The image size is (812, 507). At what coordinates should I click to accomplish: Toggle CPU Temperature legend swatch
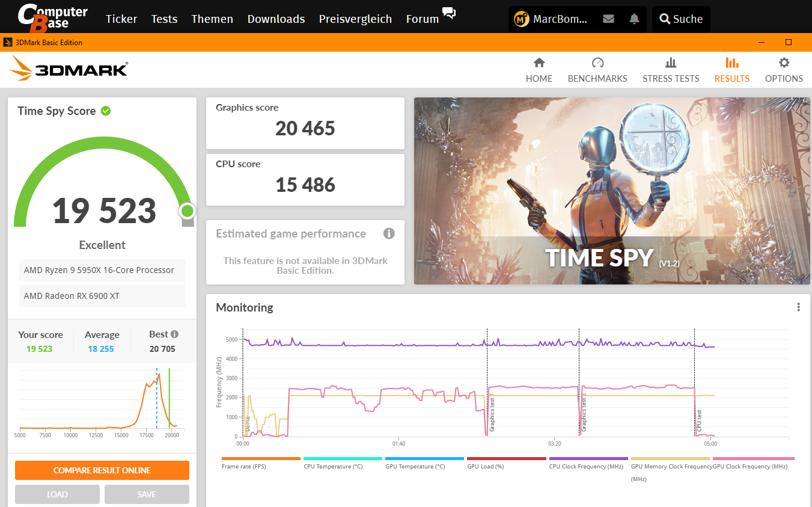tap(343, 458)
